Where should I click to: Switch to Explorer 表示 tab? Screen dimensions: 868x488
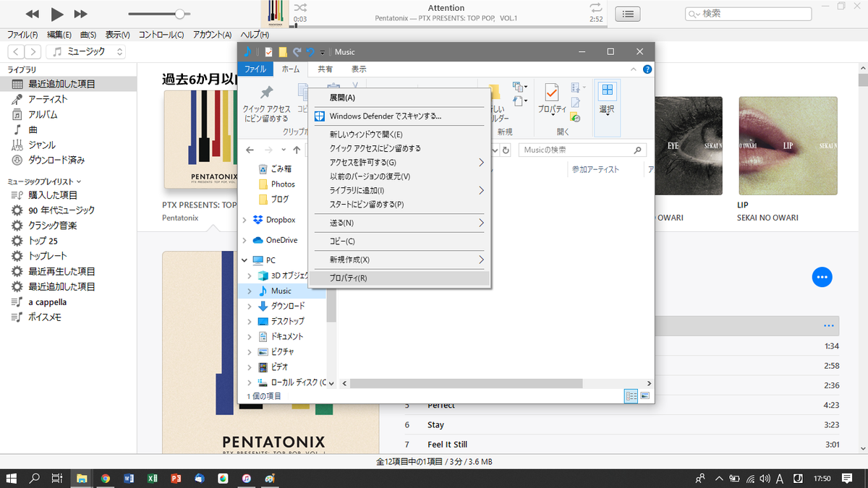[359, 69]
